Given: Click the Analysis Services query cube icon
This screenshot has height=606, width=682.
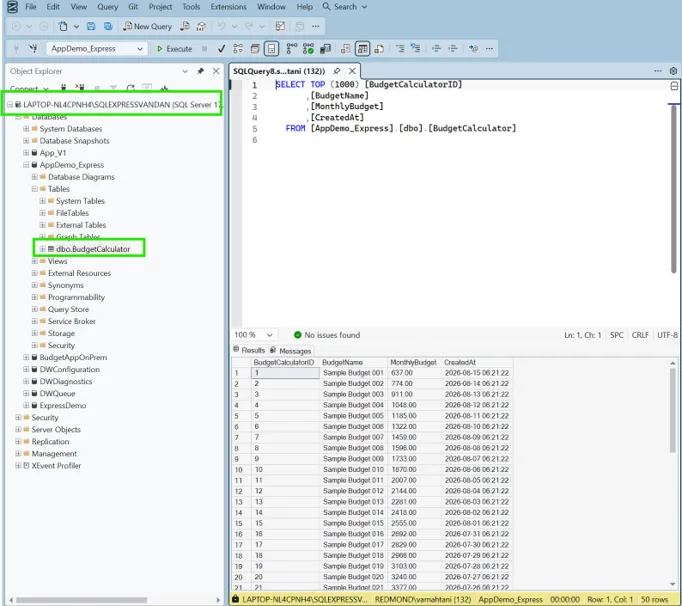Looking at the screenshot, I should tap(201, 26).
